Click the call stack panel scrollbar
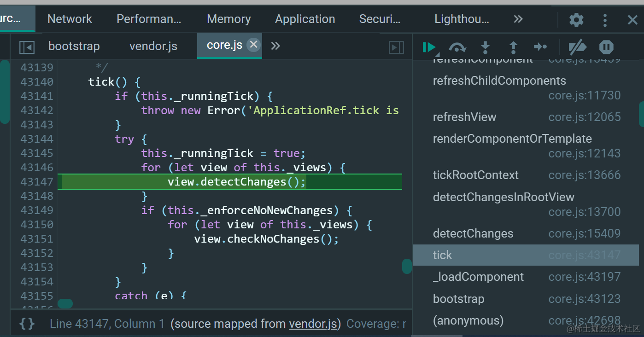The height and width of the screenshot is (337, 644). pos(641,114)
